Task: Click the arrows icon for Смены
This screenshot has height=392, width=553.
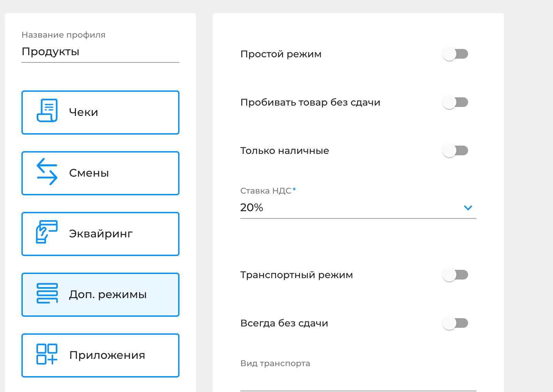Action: [47, 171]
